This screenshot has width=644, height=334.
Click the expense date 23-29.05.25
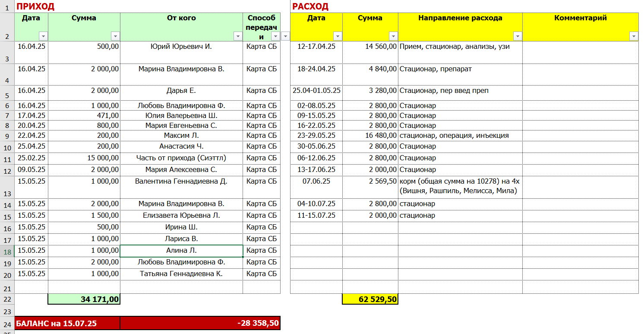[x=316, y=135]
